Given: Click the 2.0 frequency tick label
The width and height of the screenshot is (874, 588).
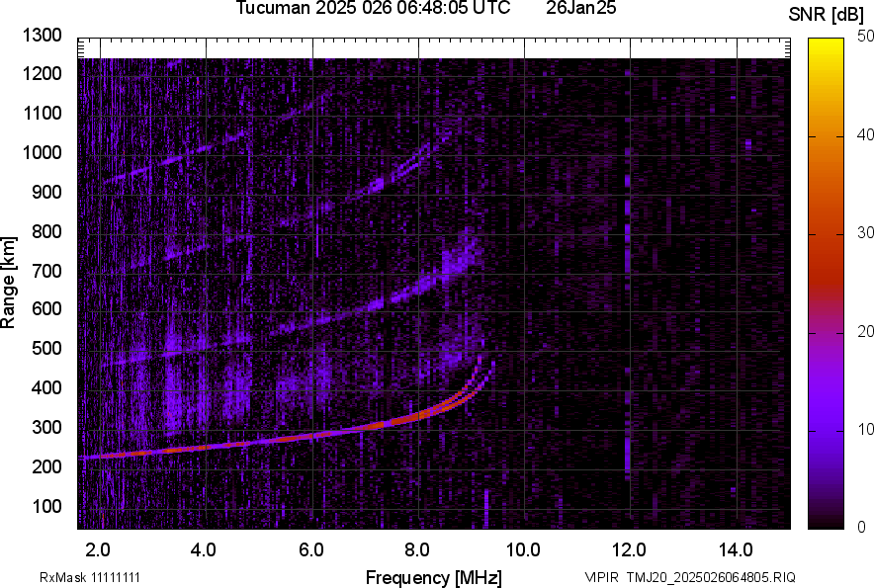Looking at the screenshot, I should coord(98,549).
